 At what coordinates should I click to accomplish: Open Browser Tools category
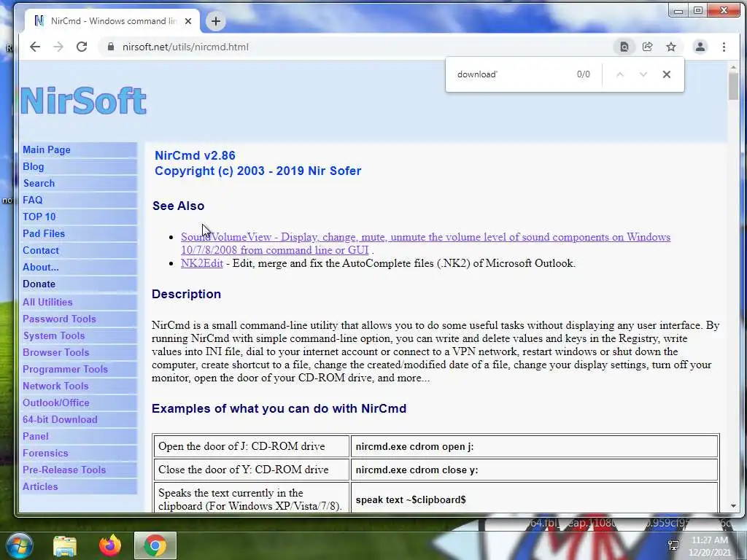tap(55, 352)
